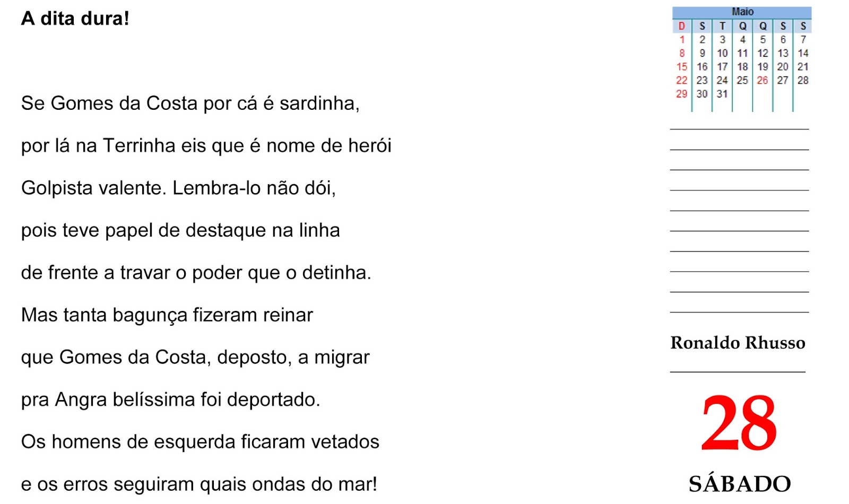Select date 28 in the small calendar
The image size is (849, 504).
click(x=802, y=81)
